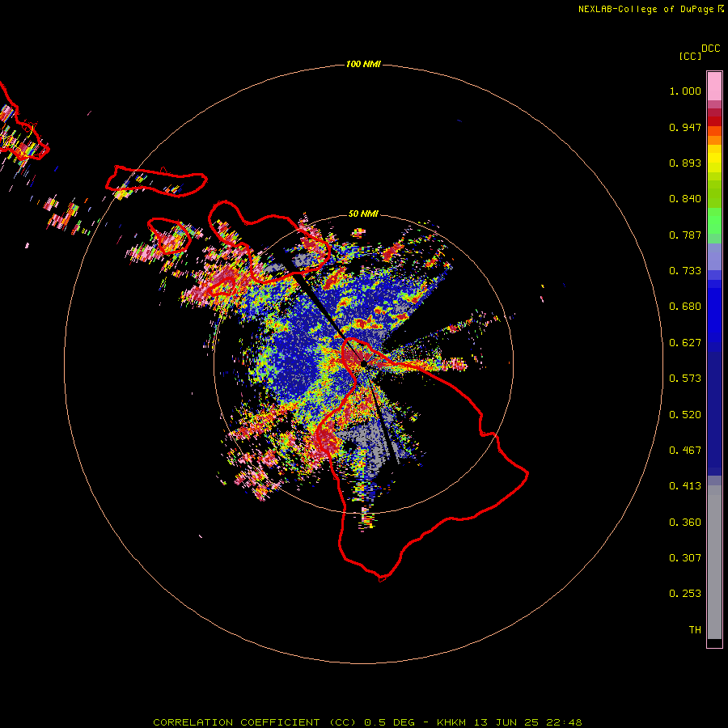Click the gray band of the color bar

click(x=714, y=562)
